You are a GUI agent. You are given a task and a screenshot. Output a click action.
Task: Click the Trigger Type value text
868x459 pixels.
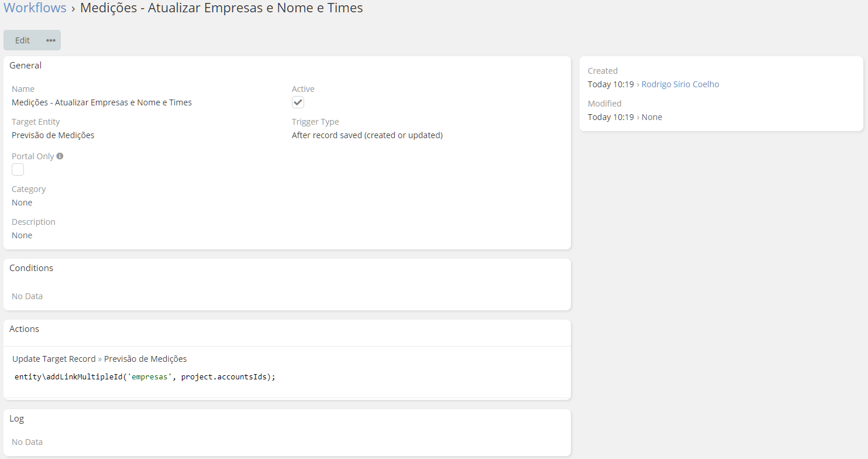(367, 135)
